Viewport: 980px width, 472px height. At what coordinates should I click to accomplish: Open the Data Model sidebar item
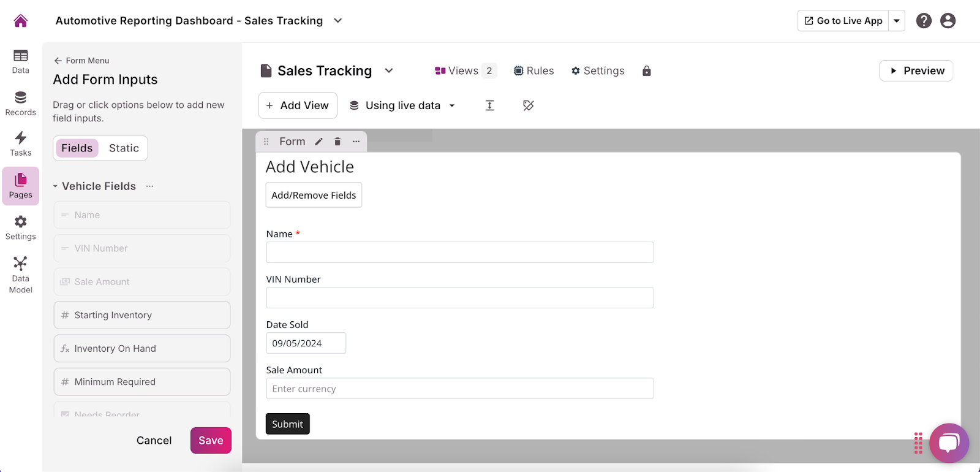(x=21, y=274)
